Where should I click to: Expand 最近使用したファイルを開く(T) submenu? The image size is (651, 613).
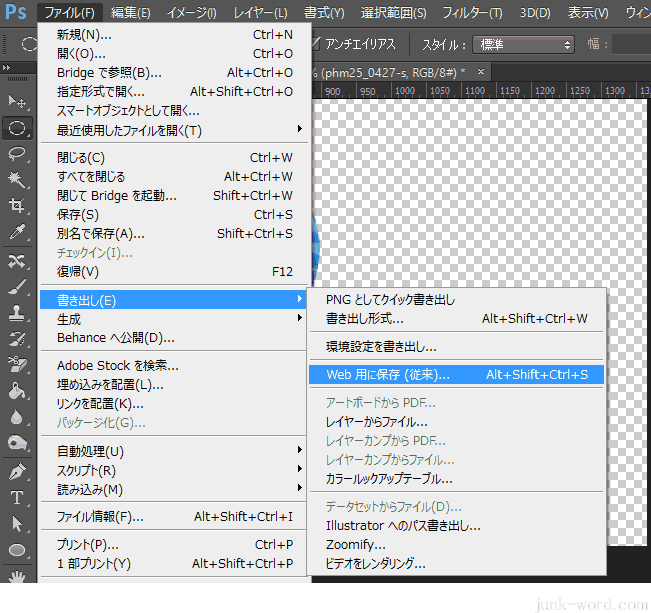pos(174,130)
